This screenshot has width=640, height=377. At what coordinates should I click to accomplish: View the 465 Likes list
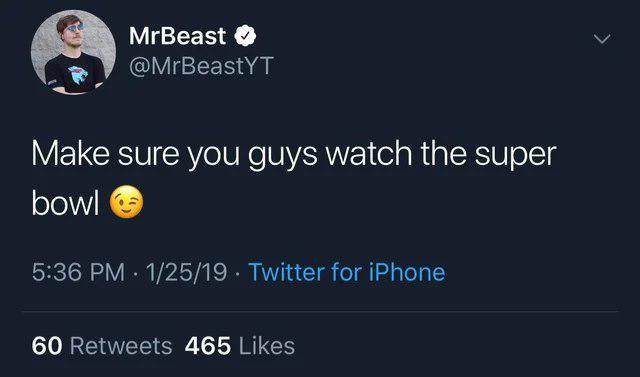pos(240,346)
